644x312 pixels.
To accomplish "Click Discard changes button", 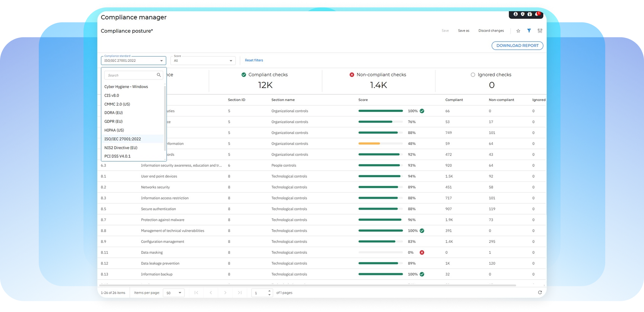I will (491, 31).
